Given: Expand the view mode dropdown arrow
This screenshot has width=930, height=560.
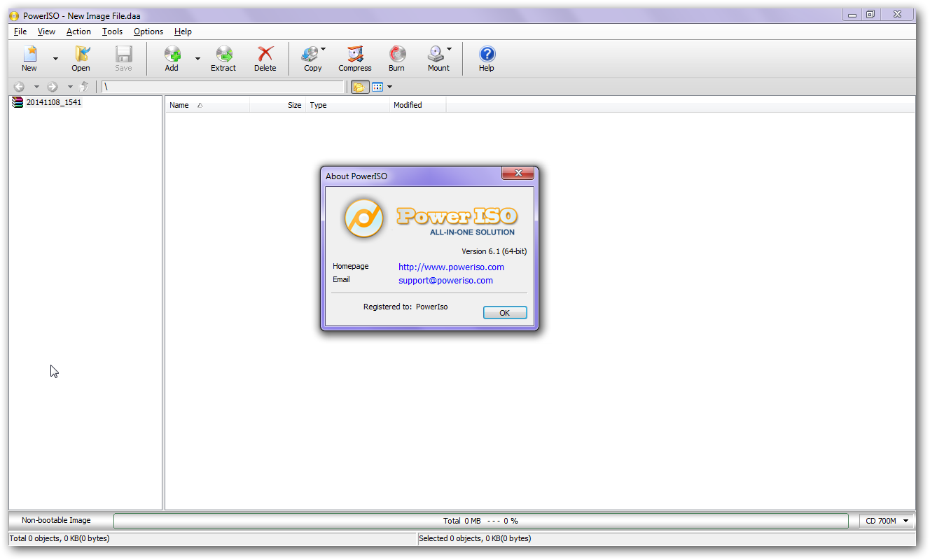Looking at the screenshot, I should (389, 87).
